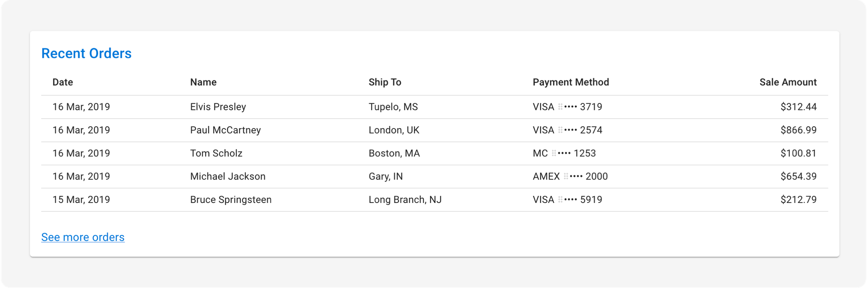Image resolution: width=868 pixels, height=288 pixels.
Task: Click the Ship To column header
Action: (x=385, y=82)
